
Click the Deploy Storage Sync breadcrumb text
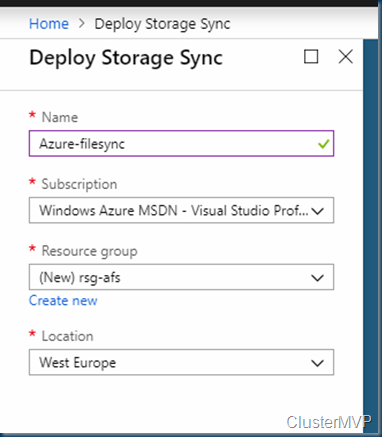point(162,25)
